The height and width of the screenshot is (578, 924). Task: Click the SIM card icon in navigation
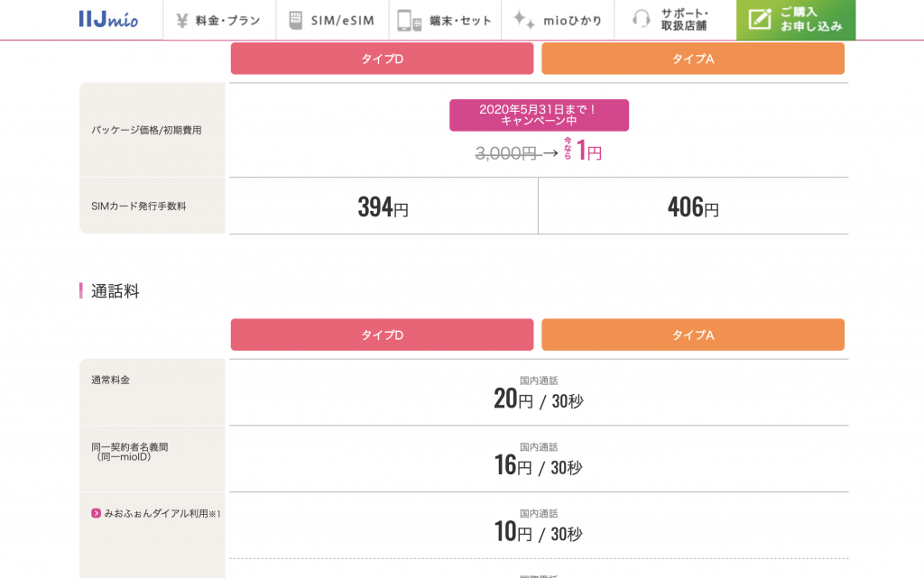click(x=295, y=20)
